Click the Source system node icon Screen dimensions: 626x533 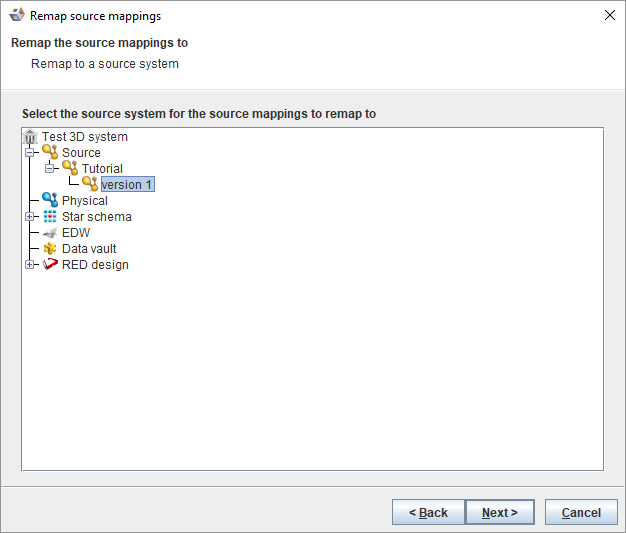click(50, 153)
